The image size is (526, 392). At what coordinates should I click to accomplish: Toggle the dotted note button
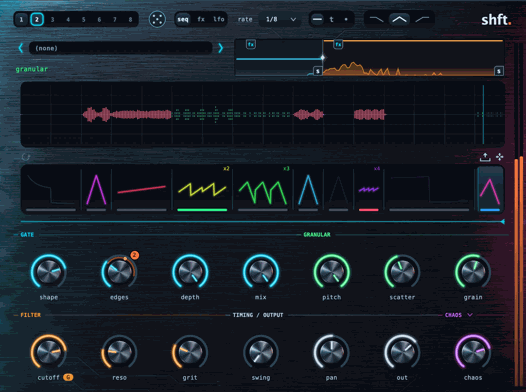[346, 19]
